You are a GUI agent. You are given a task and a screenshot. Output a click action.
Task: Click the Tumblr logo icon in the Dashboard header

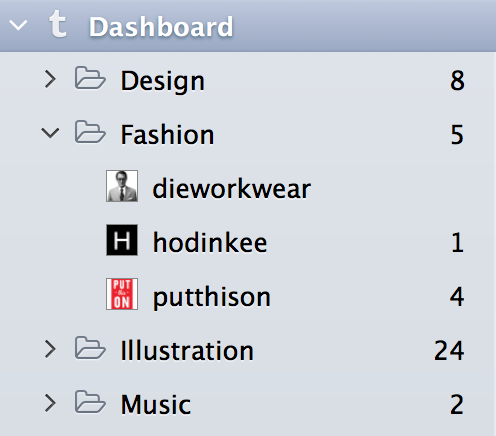tap(58, 23)
